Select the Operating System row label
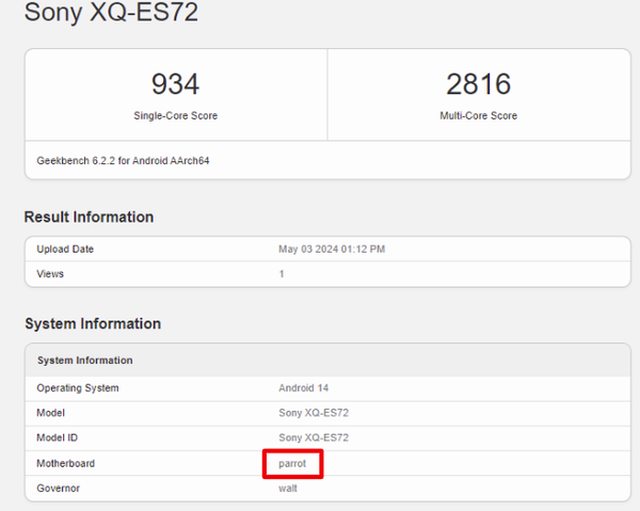640x511 pixels. (78, 388)
